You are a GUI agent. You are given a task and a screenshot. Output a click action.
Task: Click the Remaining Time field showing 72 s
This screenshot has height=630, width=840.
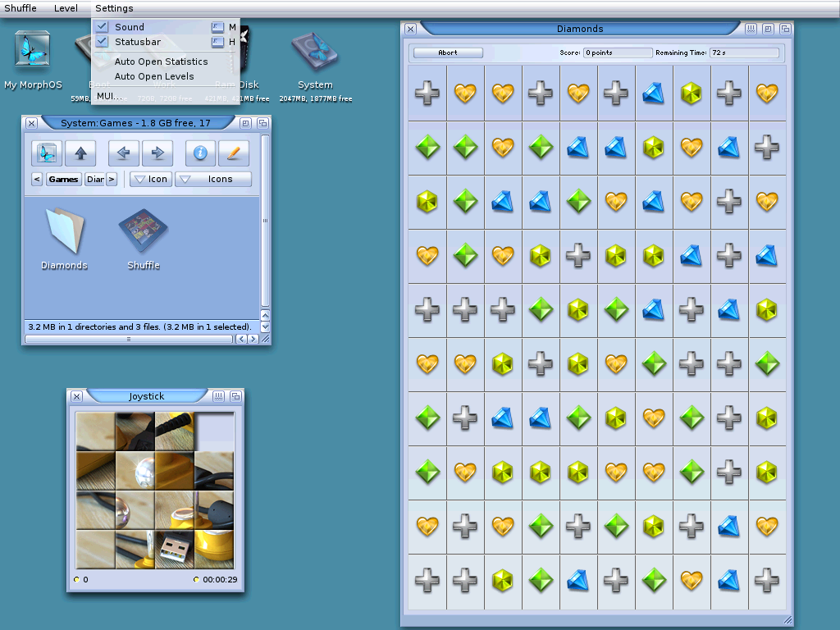pos(744,52)
